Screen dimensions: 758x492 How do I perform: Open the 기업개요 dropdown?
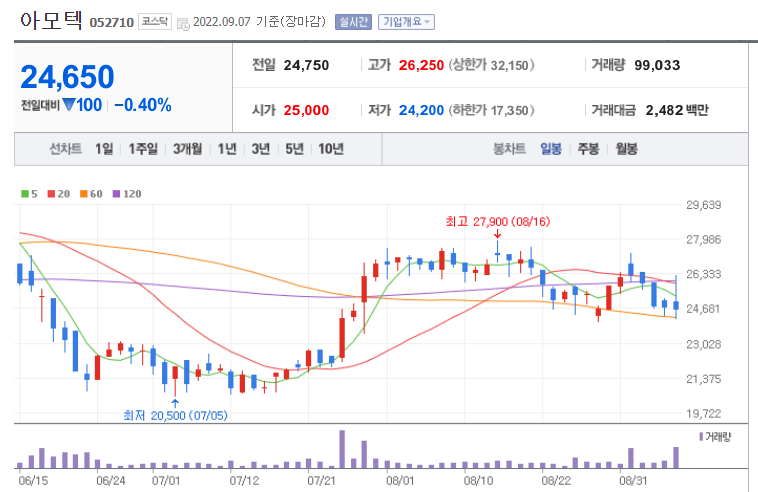(406, 22)
